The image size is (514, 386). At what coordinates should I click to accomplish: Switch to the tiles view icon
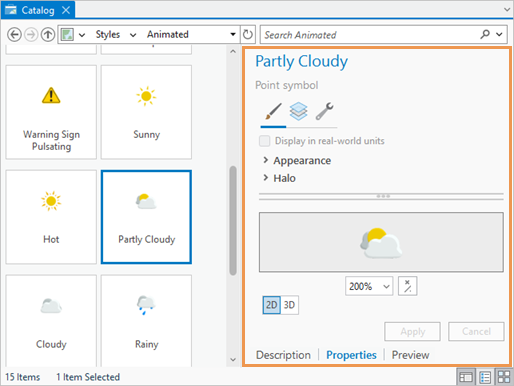[504, 377]
